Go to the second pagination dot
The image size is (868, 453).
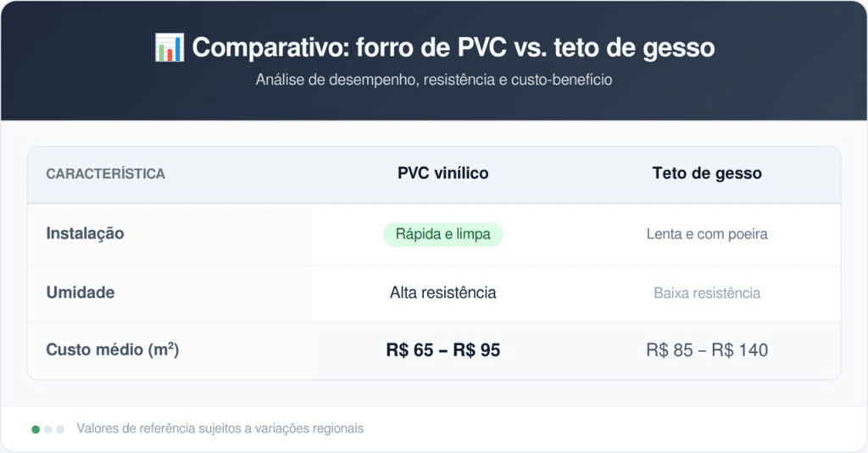[48, 429]
